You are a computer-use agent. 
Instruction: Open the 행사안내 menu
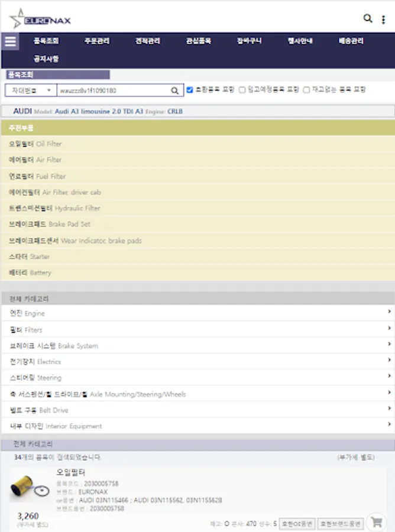click(x=300, y=41)
